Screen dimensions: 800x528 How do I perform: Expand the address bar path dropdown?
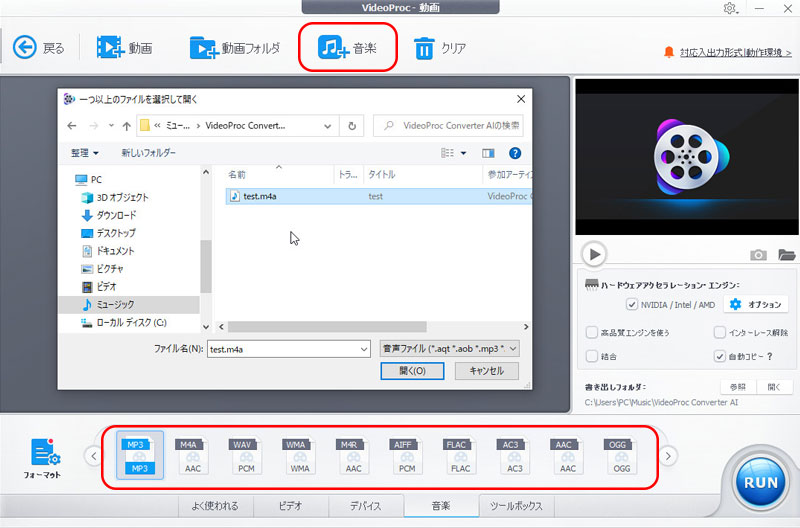pyautogui.click(x=328, y=126)
